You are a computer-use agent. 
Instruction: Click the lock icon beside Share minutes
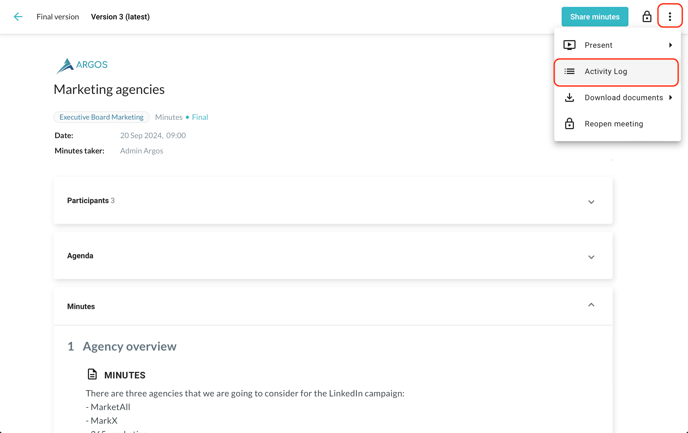coord(647,17)
